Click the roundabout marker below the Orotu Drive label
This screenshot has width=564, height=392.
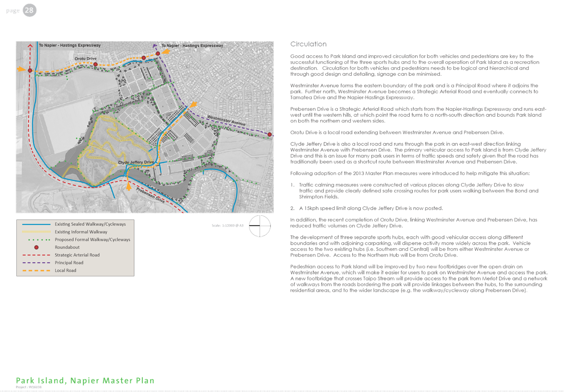point(96,64)
